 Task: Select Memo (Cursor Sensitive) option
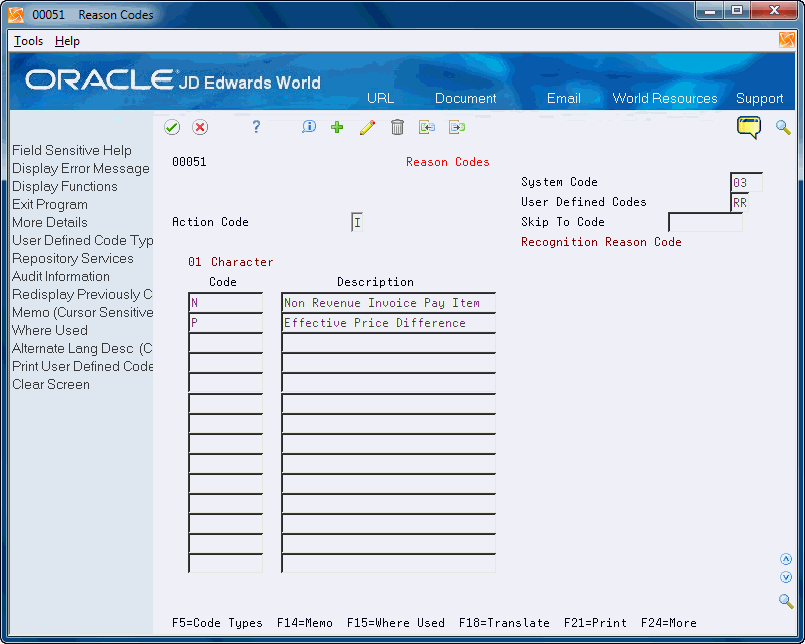(82, 312)
